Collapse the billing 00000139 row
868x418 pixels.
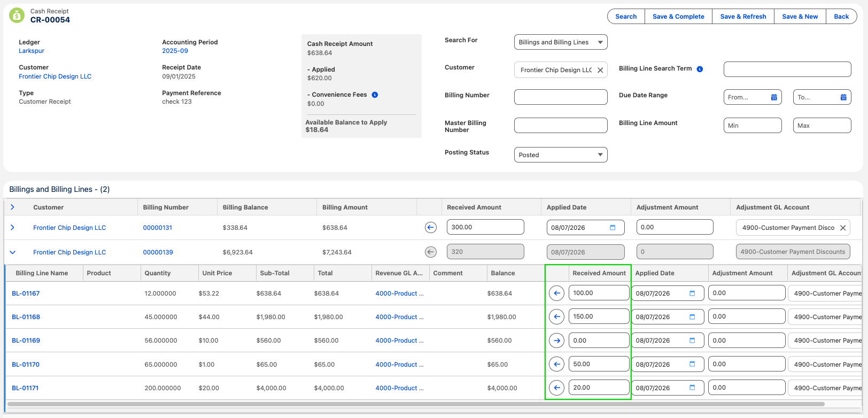coord(12,252)
